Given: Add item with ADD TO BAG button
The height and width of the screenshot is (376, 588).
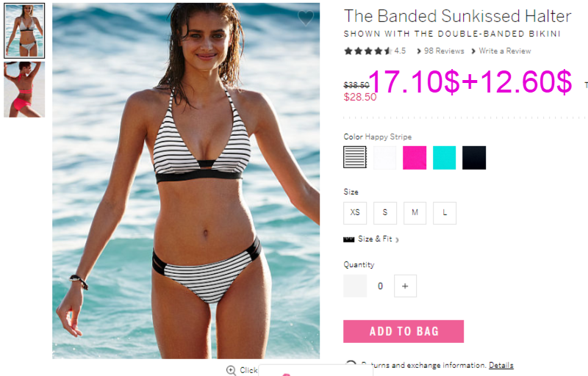Looking at the screenshot, I should pyautogui.click(x=404, y=331).
